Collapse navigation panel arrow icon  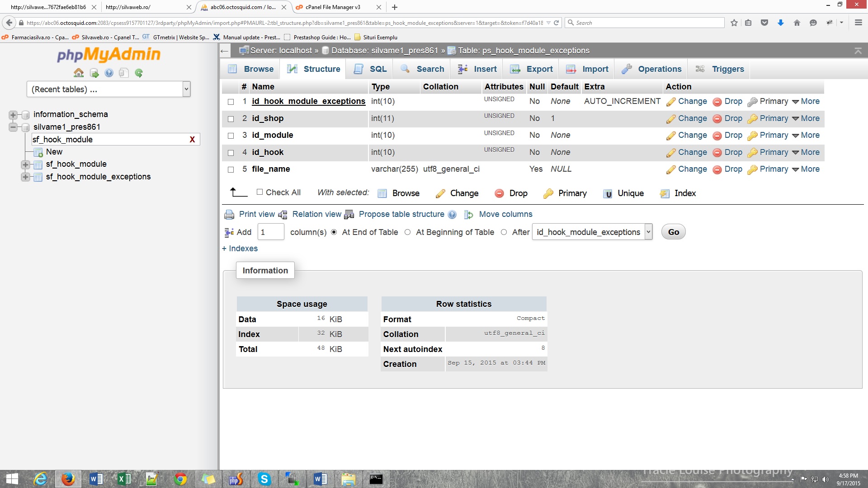pyautogui.click(x=225, y=51)
